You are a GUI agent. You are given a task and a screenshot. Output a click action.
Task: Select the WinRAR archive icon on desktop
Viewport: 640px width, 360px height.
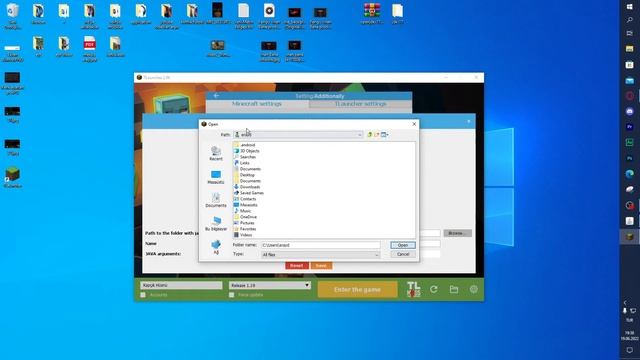coord(372,14)
